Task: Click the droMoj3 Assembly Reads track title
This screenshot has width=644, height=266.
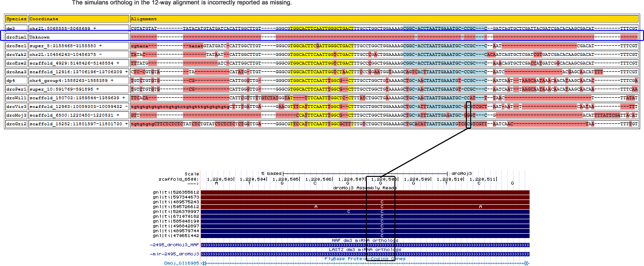Action: pyautogui.click(x=365, y=187)
